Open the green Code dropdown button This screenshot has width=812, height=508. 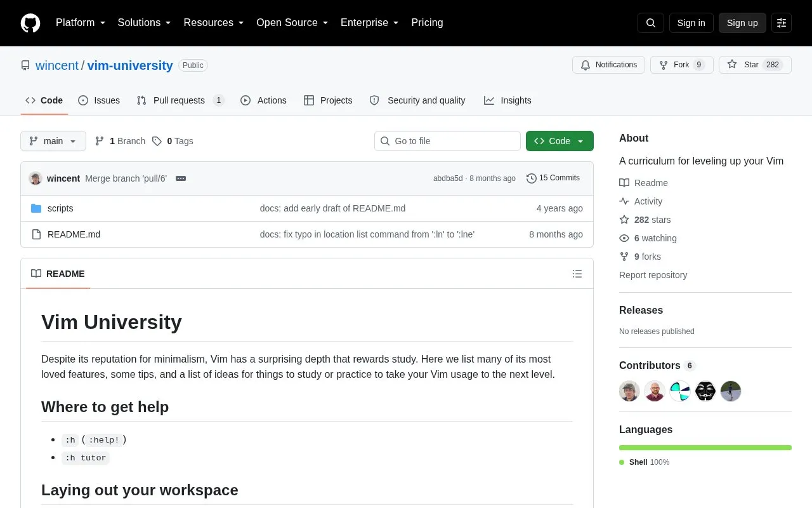560,141
